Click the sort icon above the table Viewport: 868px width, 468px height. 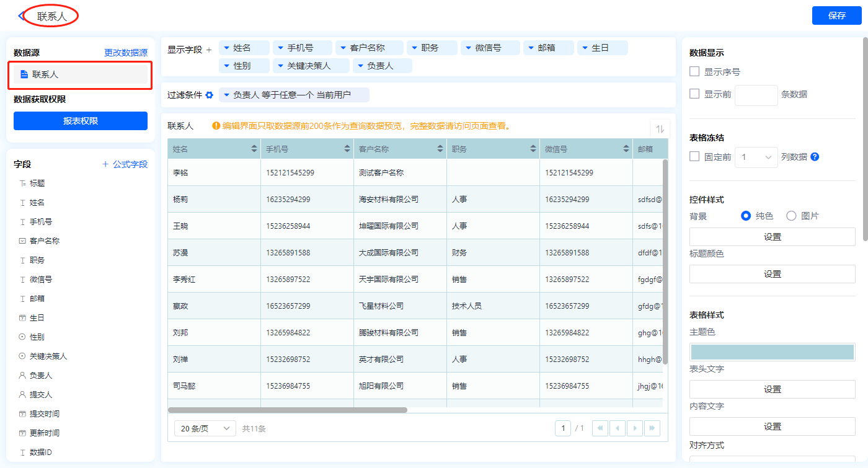tap(660, 129)
